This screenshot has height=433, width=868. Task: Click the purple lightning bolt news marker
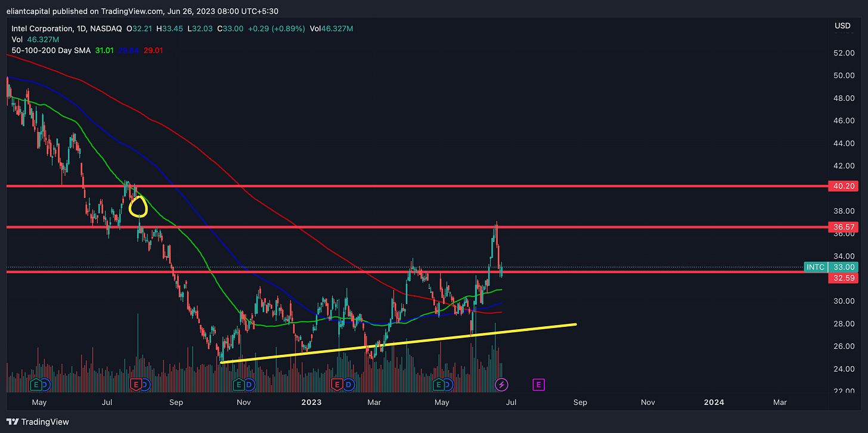pos(502,385)
